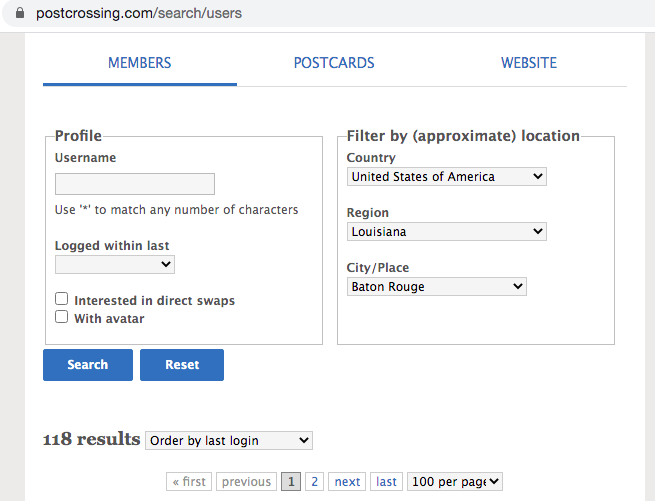Click the postcrossing.com URL in address bar
The height and width of the screenshot is (501, 655).
pyautogui.click(x=139, y=13)
